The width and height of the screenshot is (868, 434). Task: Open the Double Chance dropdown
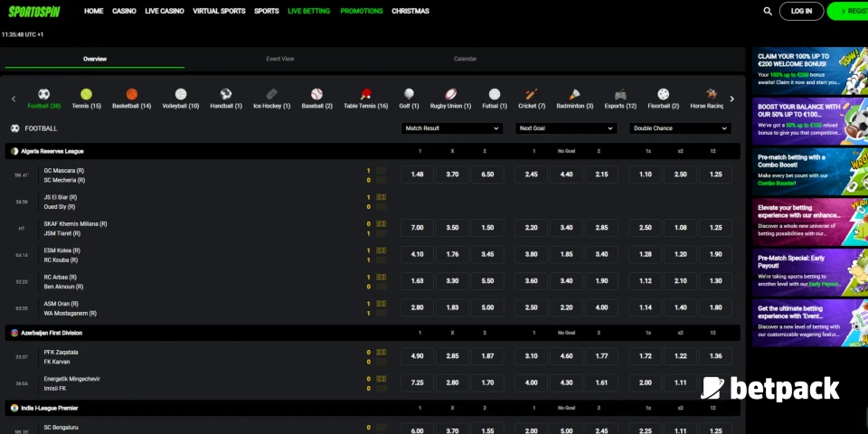tap(680, 128)
